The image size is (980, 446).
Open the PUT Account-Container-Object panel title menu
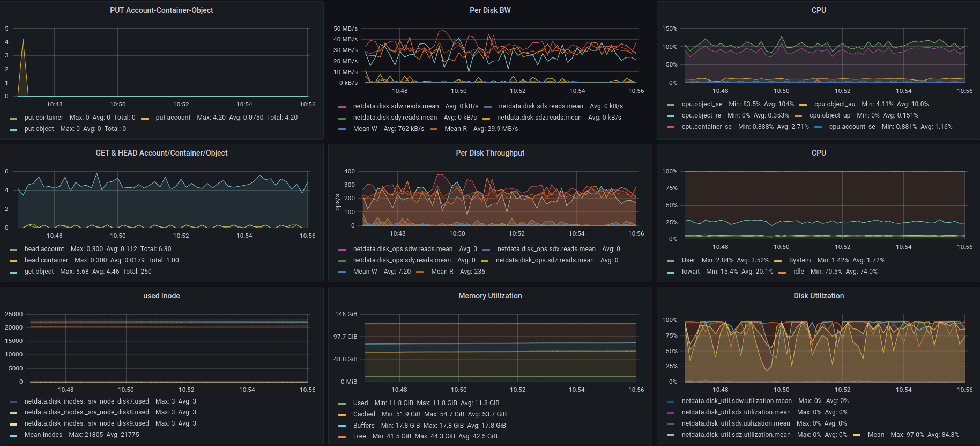pyautogui.click(x=161, y=10)
